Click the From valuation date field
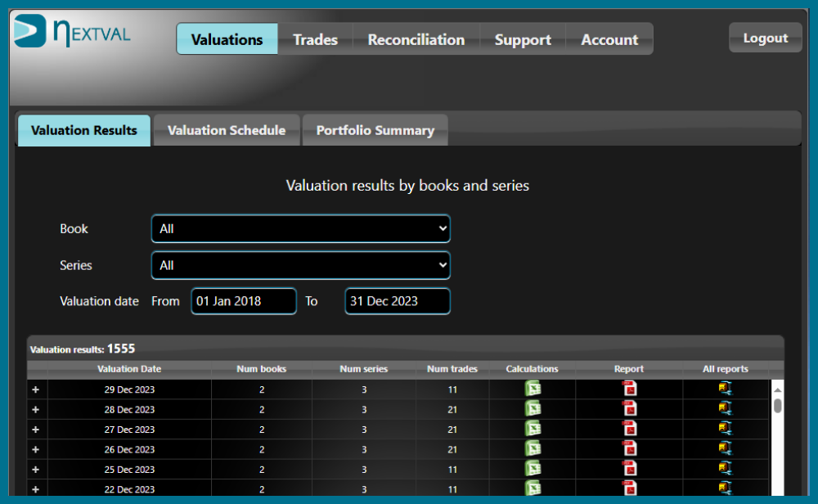Screen dimensions: 818x504 pos(244,301)
